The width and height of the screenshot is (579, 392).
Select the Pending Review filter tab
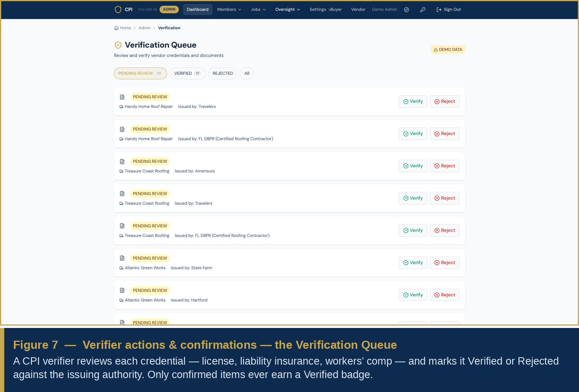pyautogui.click(x=141, y=73)
